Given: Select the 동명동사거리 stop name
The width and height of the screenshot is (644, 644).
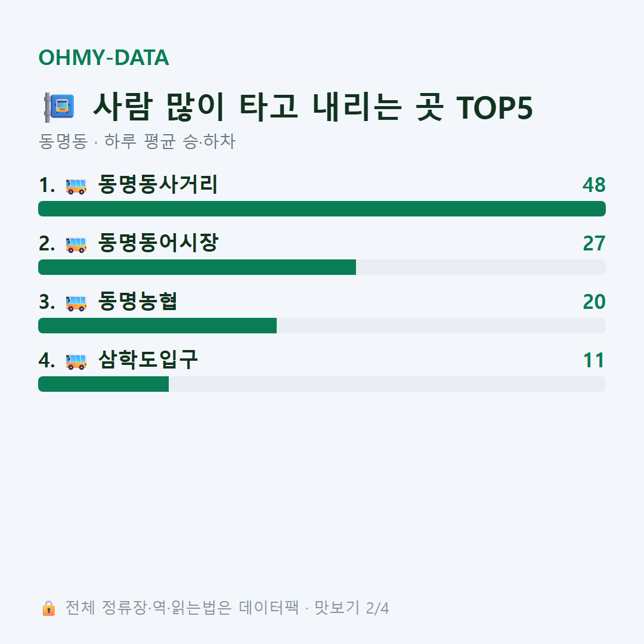Looking at the screenshot, I should tap(157, 184).
